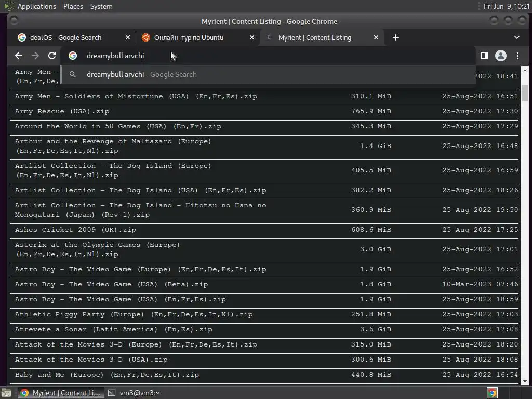The height and width of the screenshot is (399, 532).
Task: Select the dreamybull arvchi Google Search suggestion
Action: point(268,75)
